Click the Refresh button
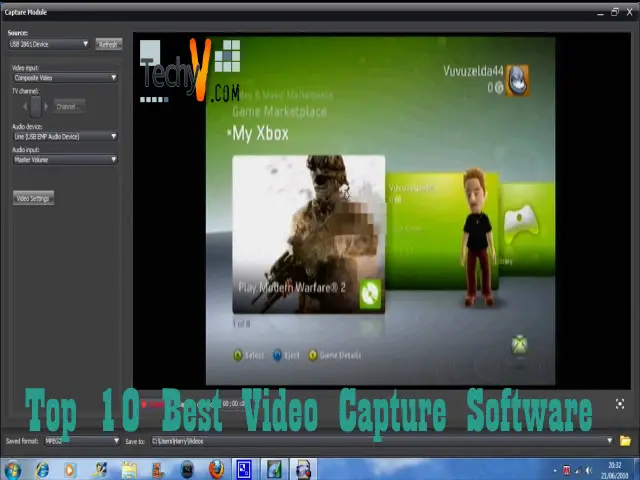The height and width of the screenshot is (480, 640). tap(109, 44)
